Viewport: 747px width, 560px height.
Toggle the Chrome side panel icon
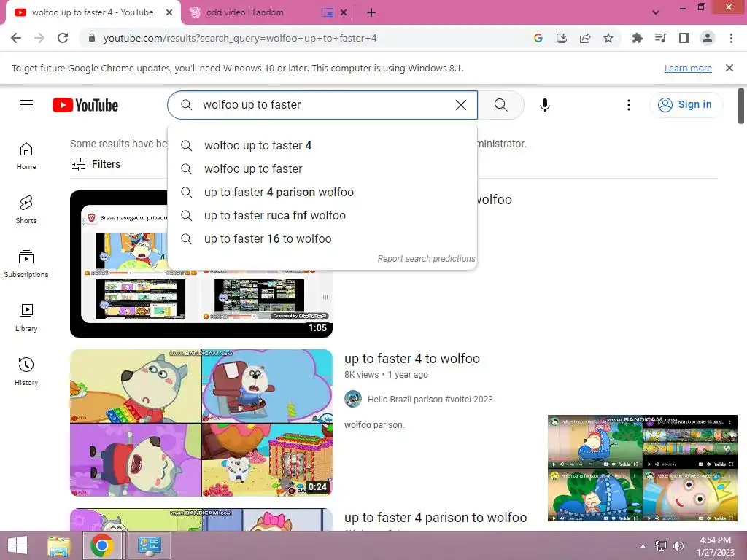tap(684, 38)
